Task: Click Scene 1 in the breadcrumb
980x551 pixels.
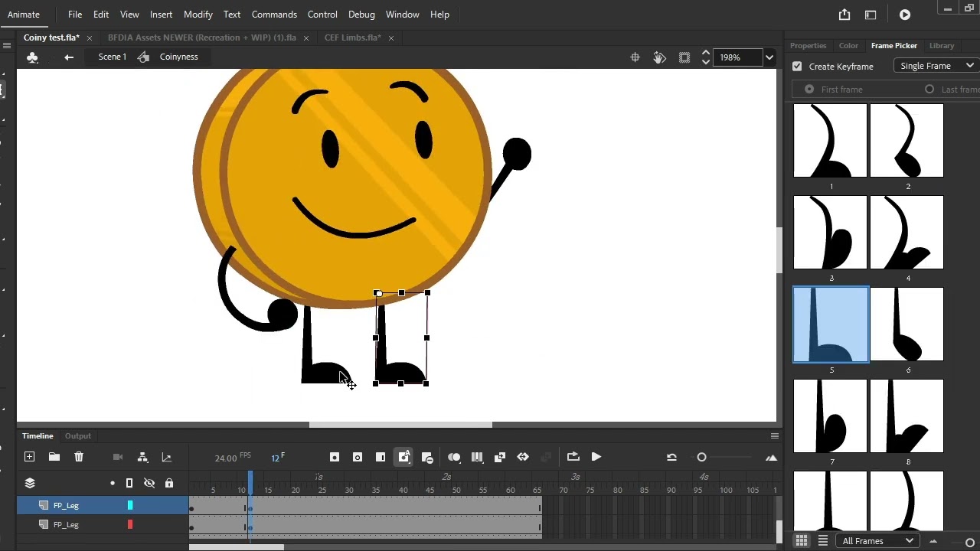Action: coord(112,57)
